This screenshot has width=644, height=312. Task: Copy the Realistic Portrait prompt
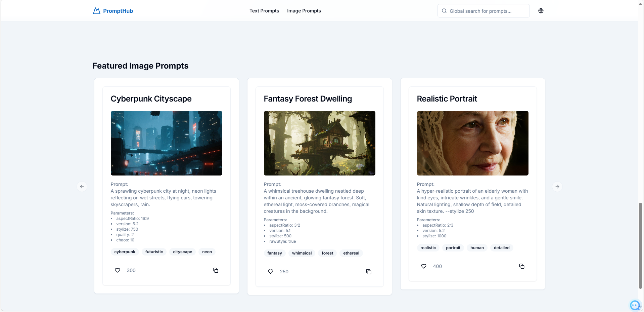[522, 266]
